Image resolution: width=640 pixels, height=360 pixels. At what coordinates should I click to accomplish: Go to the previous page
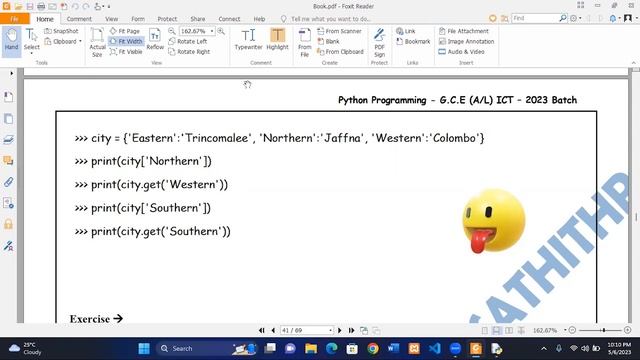point(273,330)
